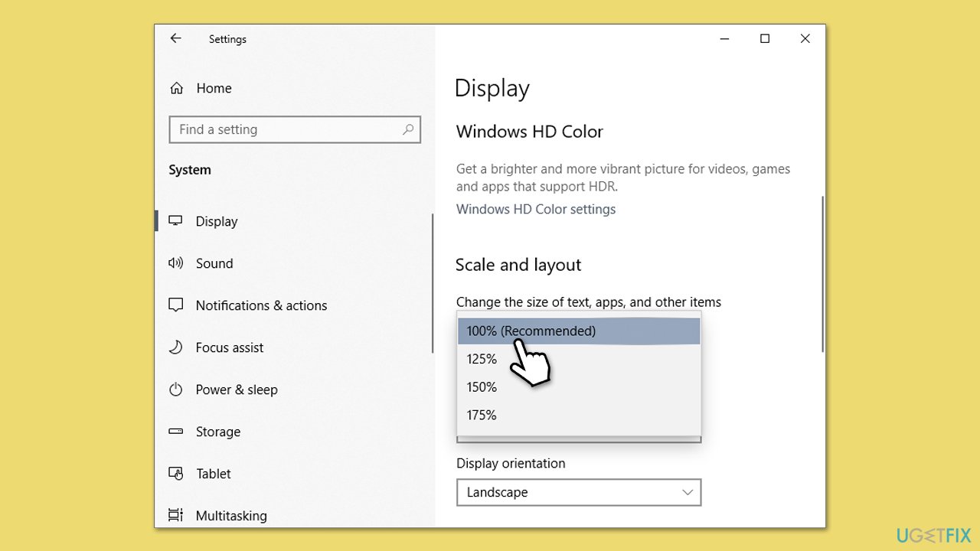Maximize the Settings window

point(764,38)
